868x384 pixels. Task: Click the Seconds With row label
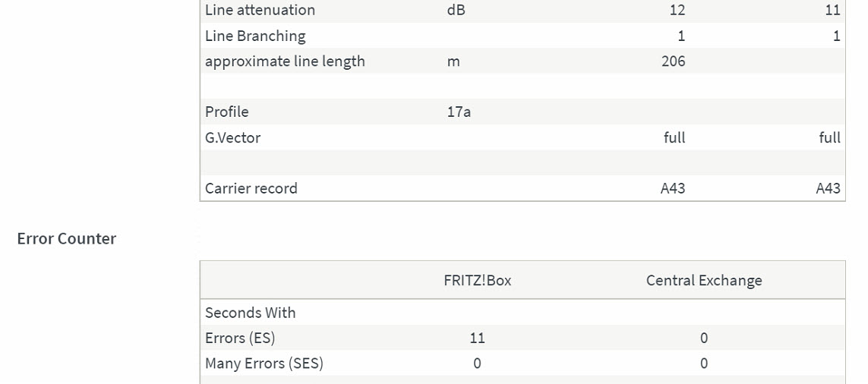250,313
